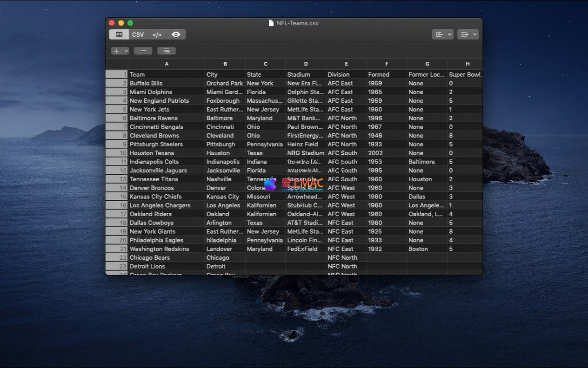This screenshot has width=588, height=368.
Task: Expand the add row/column plus dropdown
Action: [x=120, y=51]
